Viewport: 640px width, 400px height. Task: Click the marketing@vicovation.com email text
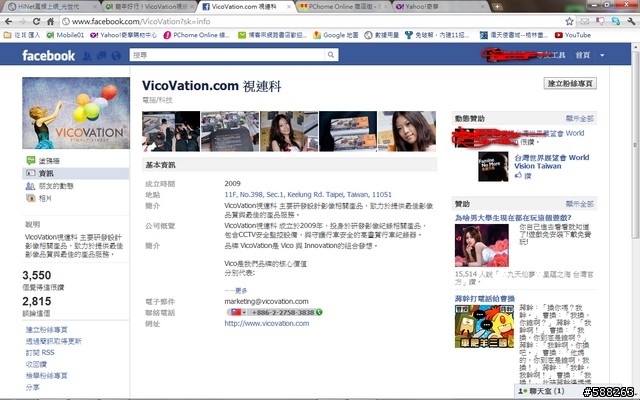pyautogui.click(x=267, y=302)
